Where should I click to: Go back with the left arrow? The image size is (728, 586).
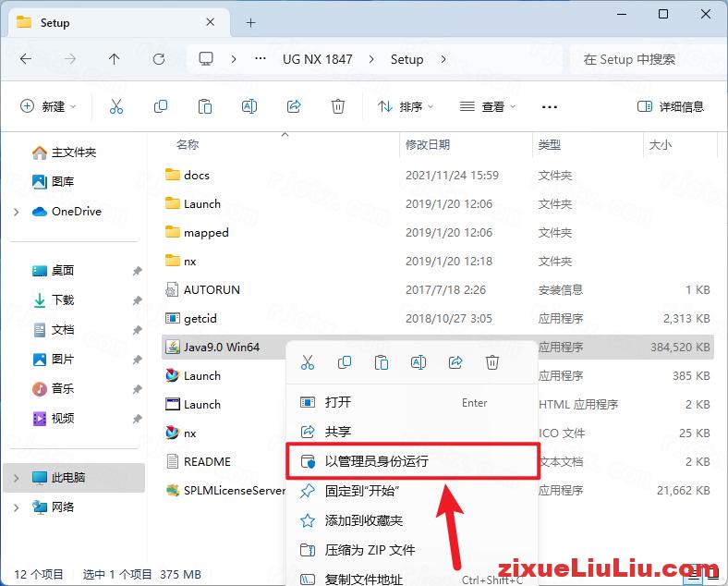click(x=26, y=59)
